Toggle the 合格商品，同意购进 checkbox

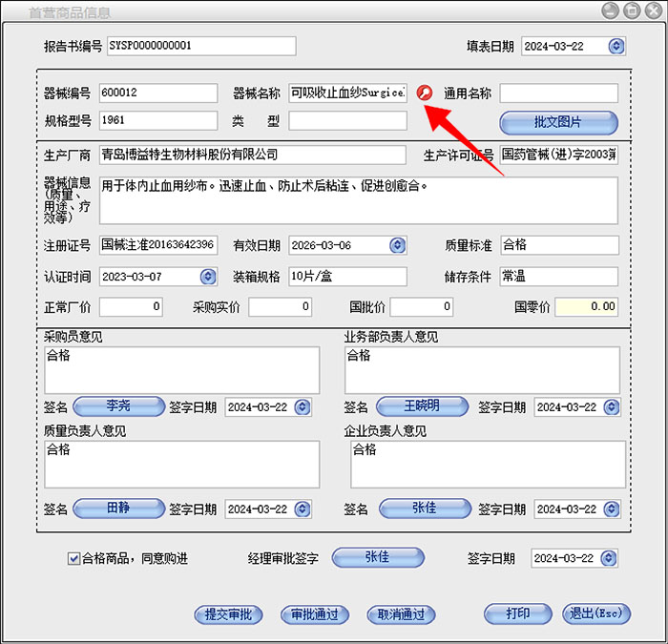73,559
